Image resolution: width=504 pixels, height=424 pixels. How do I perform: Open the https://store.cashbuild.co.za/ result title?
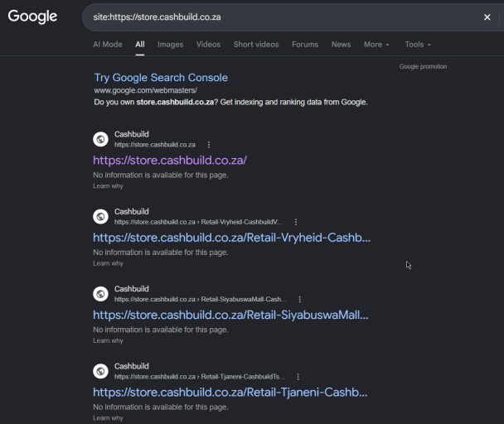170,161
